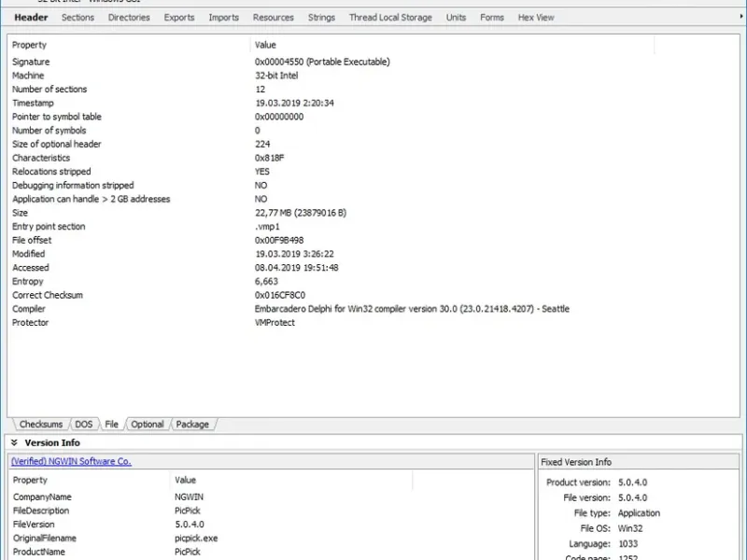
Task: Select the ProductName row
Action: (271, 552)
